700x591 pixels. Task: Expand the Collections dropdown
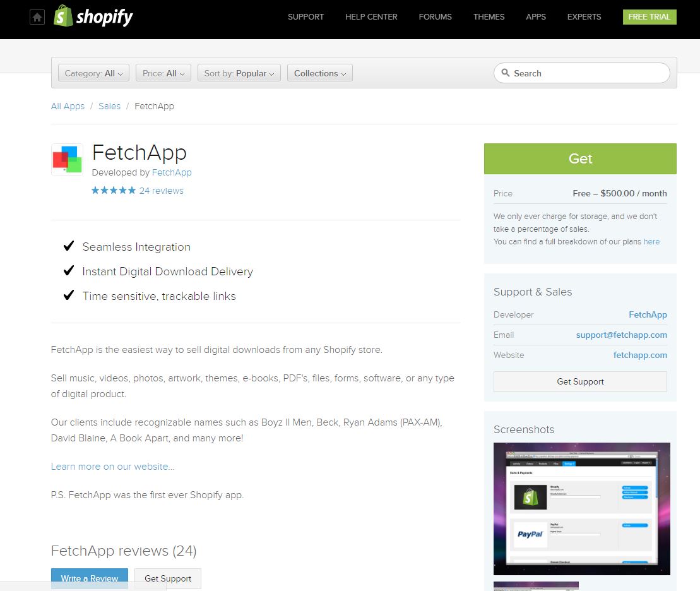click(319, 73)
